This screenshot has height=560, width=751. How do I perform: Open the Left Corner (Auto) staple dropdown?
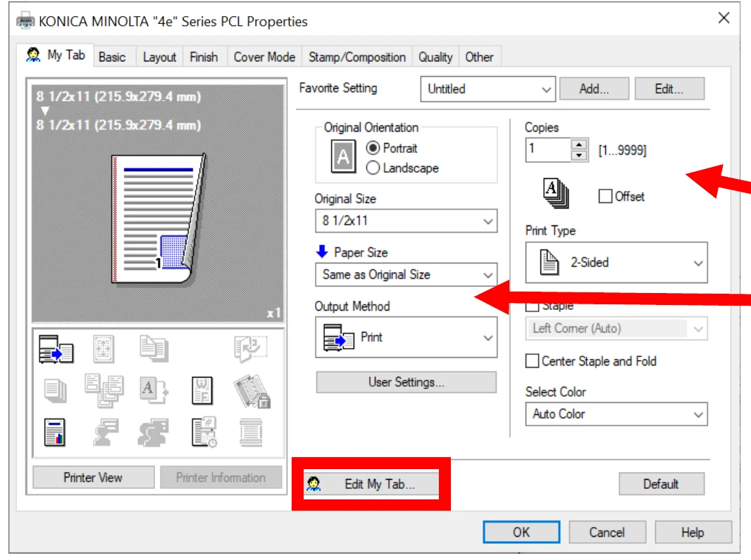616,329
